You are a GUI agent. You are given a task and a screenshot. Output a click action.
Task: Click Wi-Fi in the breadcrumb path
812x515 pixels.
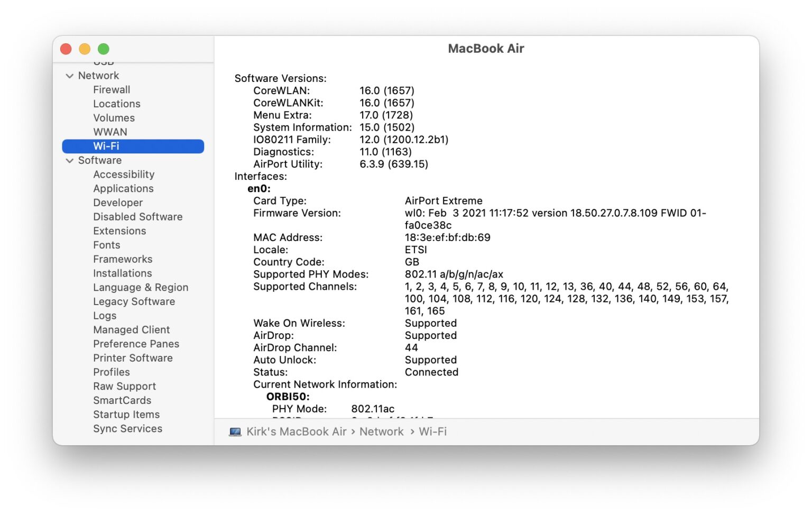432,431
